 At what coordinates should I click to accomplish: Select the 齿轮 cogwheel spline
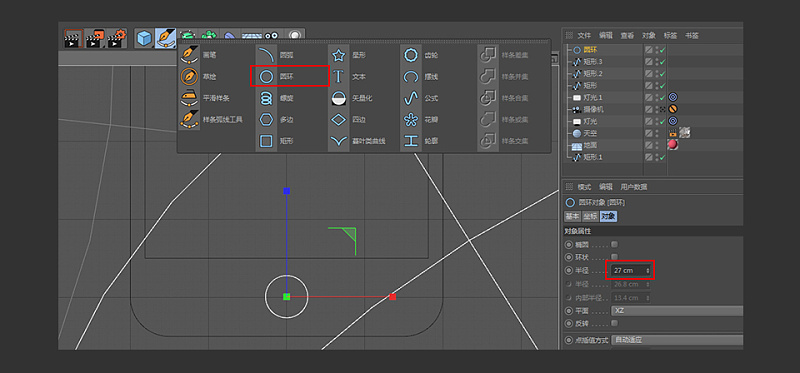pos(411,55)
